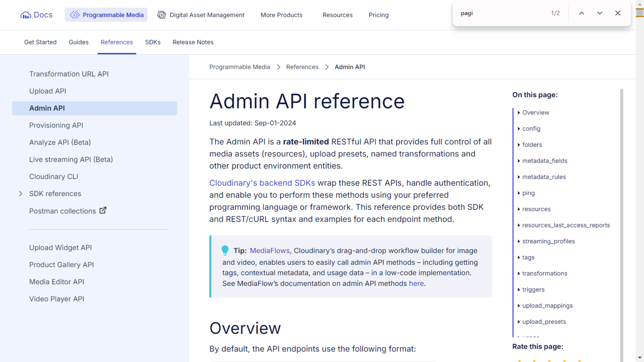Open the Guides tab
644x362 pixels.
coord(78,42)
